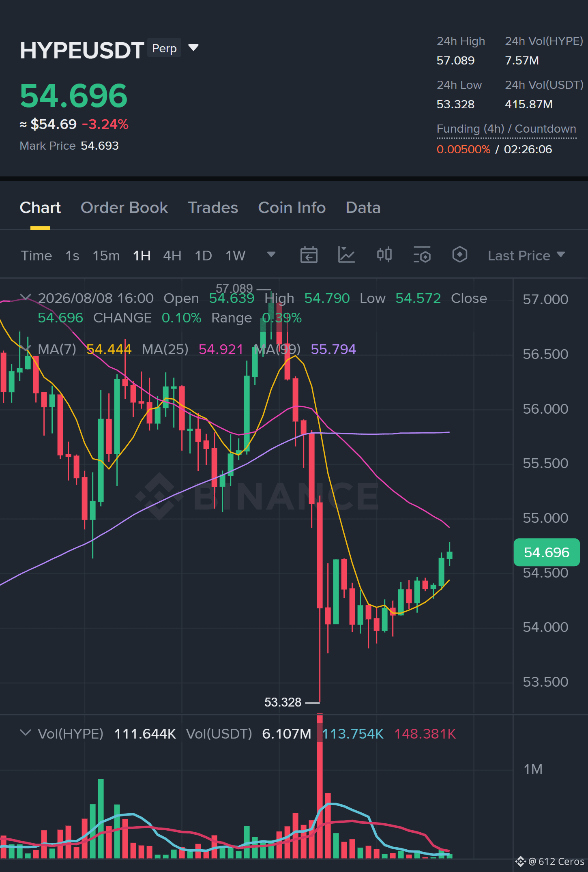Image resolution: width=588 pixels, height=872 pixels.
Task: Click the 1M volume axis label
Action: point(533,769)
